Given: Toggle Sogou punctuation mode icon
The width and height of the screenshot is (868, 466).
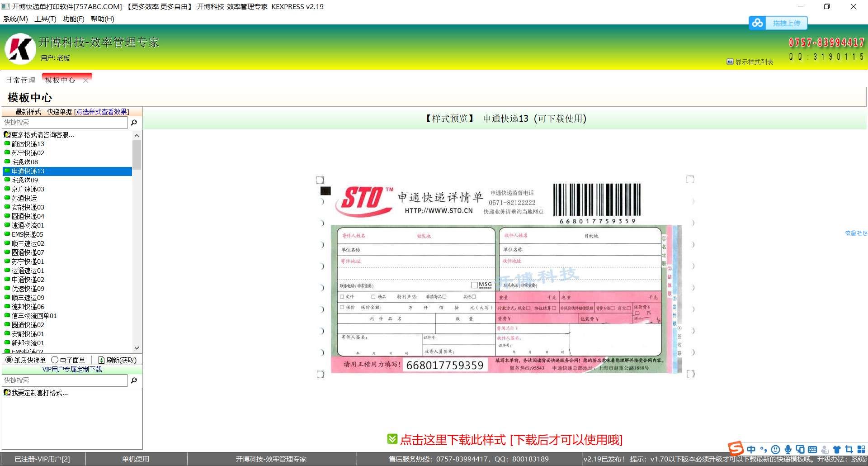Looking at the screenshot, I should coord(764,449).
